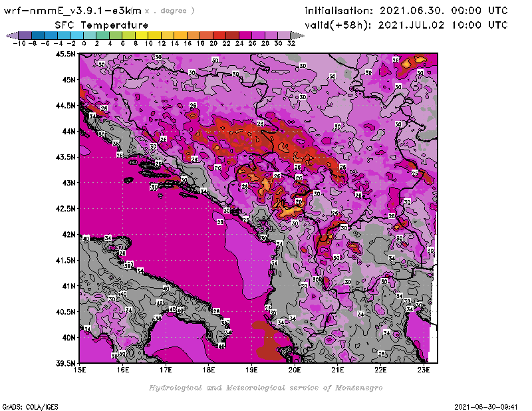Image resolution: width=532 pixels, height=411 pixels.
Task: Select the 28 to 30 orchid legend swatch
Action: [271, 35]
